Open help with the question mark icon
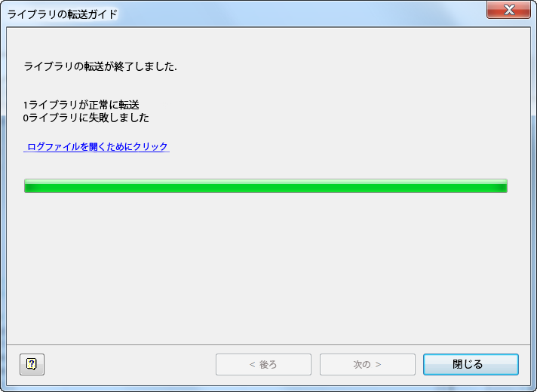Screen dimensions: 537x392 pyautogui.click(x=32, y=364)
